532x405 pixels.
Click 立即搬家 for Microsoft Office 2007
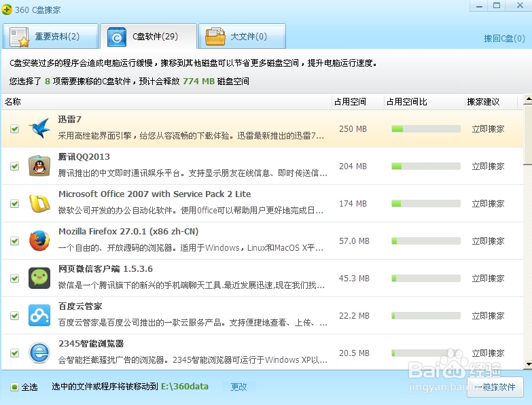point(488,203)
